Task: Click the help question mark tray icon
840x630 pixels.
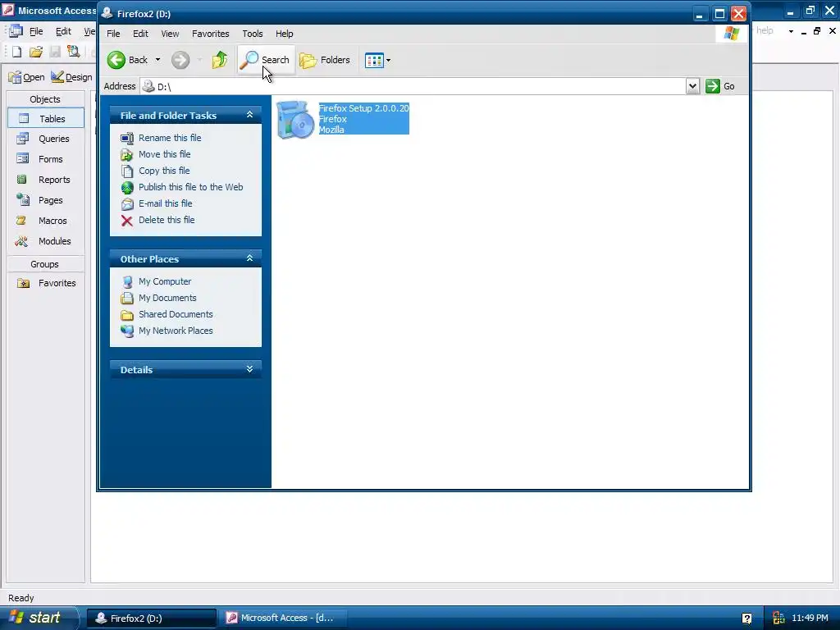Action: pos(746,619)
